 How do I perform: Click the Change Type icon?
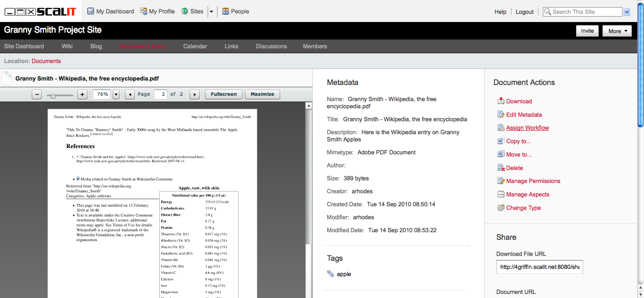501,208
